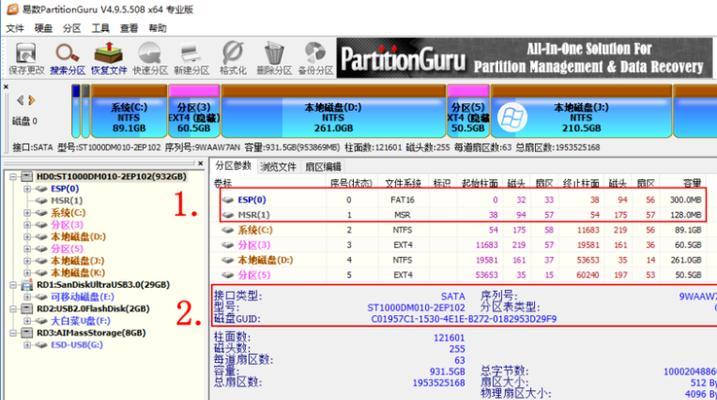The width and height of the screenshot is (717, 400).
Task: Collapse the HD0:ST1000DM010 disk node
Action: [x=13, y=176]
